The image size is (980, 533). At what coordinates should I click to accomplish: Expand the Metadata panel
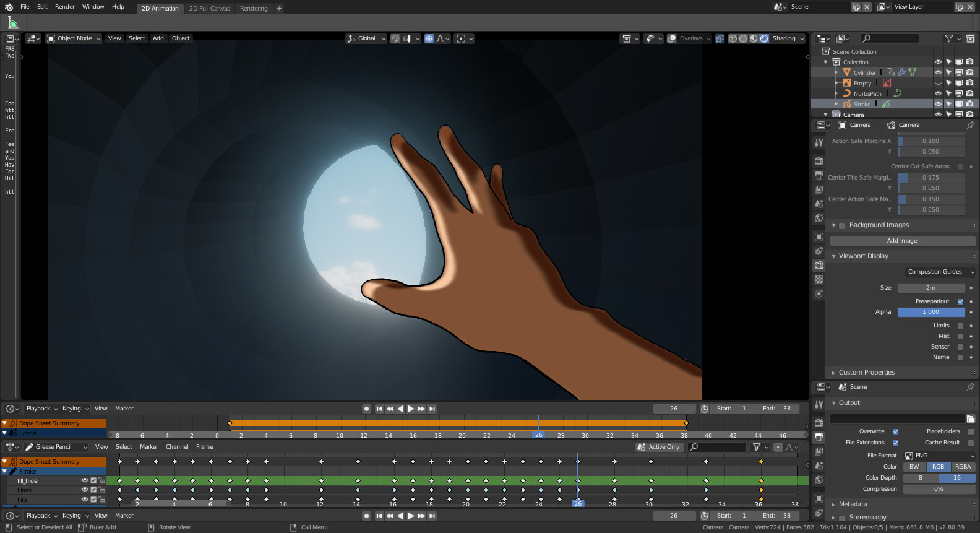[x=853, y=505]
